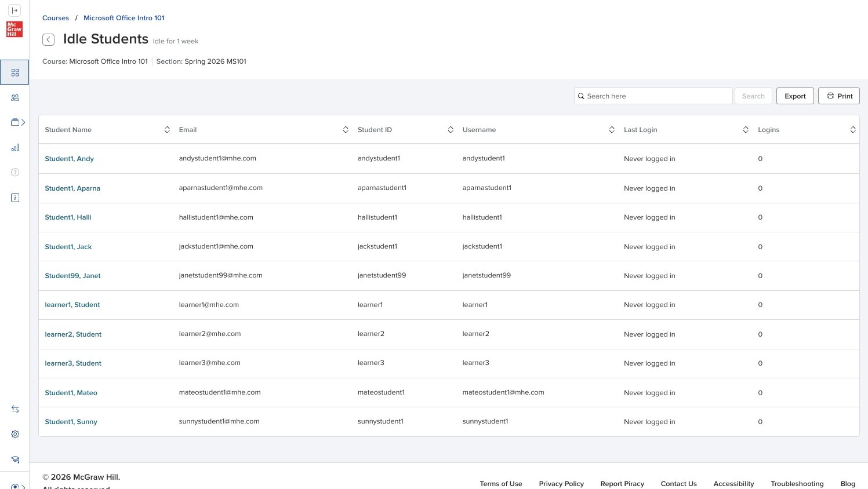
Task: Click the graduation cap icon
Action: tap(15, 459)
